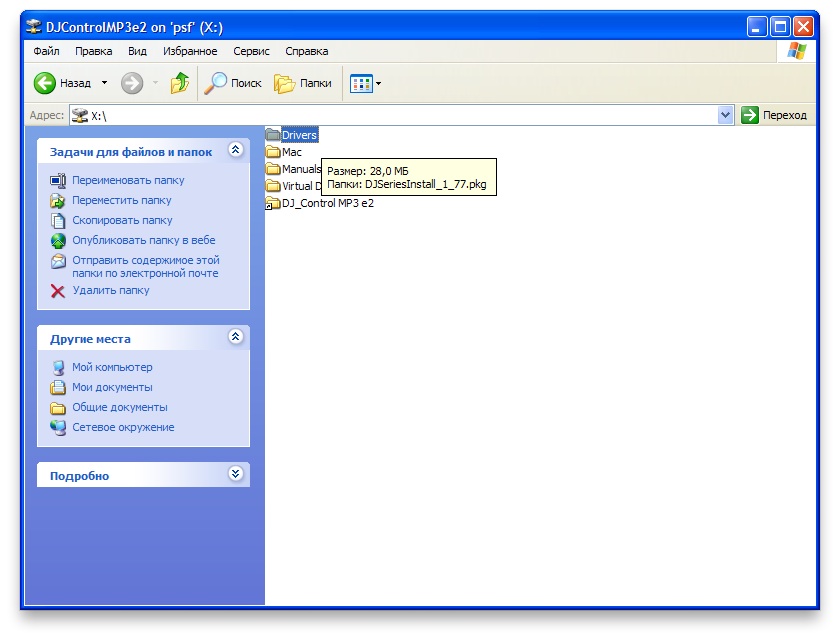Open Мой компьютер from other places

[112, 367]
